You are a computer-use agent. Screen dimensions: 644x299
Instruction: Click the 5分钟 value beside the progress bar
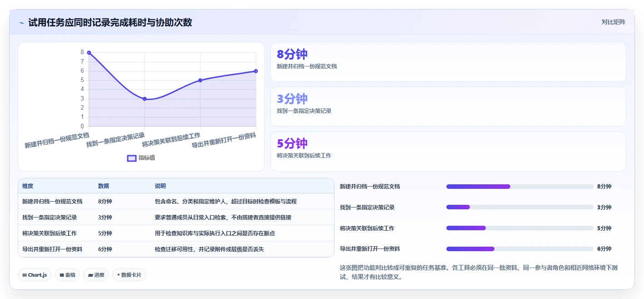click(x=604, y=228)
